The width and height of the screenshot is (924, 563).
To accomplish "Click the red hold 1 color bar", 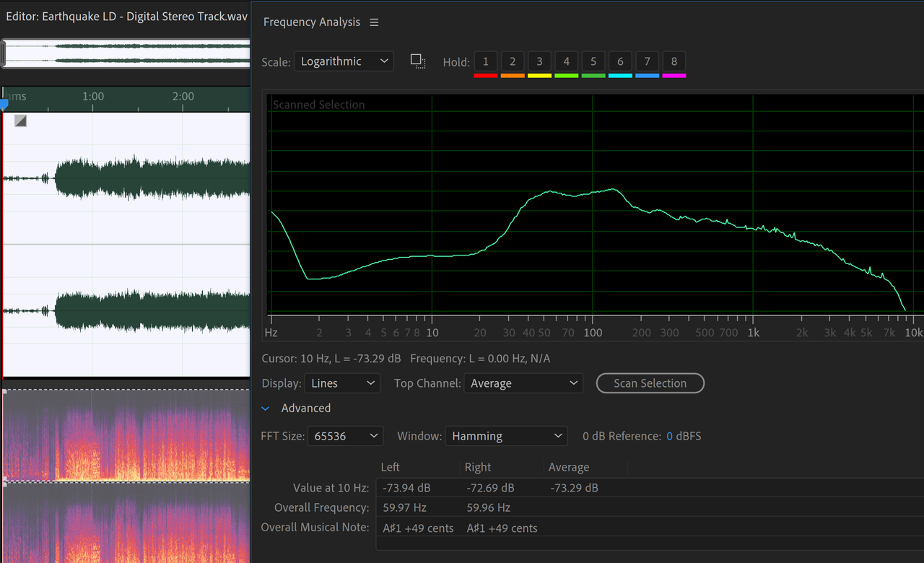I will tap(486, 75).
